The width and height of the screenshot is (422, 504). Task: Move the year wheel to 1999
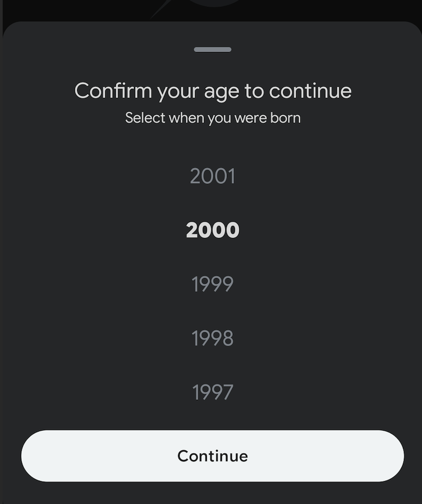pyautogui.click(x=213, y=284)
